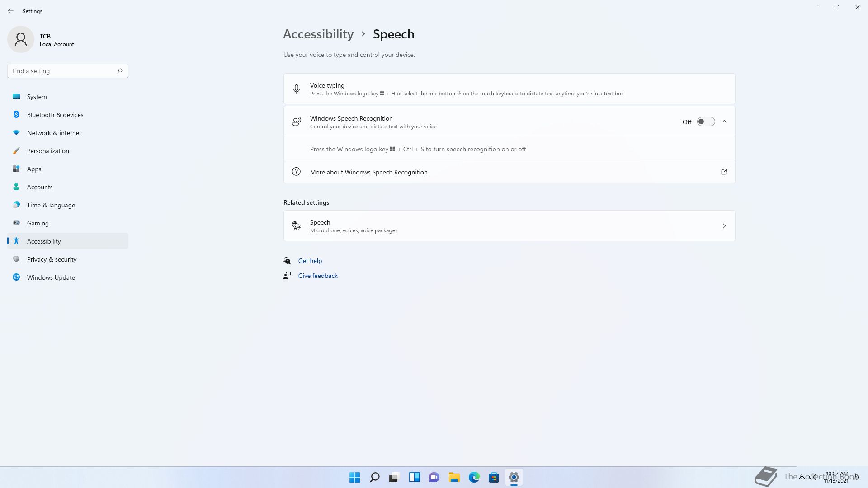Open Widgets from the taskbar
The height and width of the screenshot is (488, 868).
(x=414, y=477)
